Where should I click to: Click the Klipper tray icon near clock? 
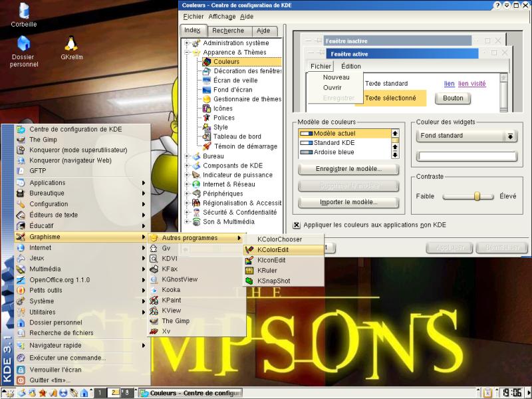click(x=488, y=393)
